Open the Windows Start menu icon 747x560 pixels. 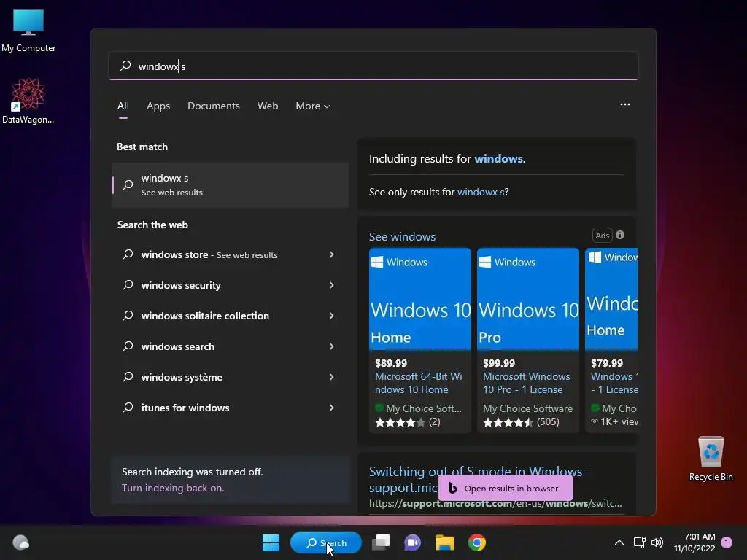point(271,542)
